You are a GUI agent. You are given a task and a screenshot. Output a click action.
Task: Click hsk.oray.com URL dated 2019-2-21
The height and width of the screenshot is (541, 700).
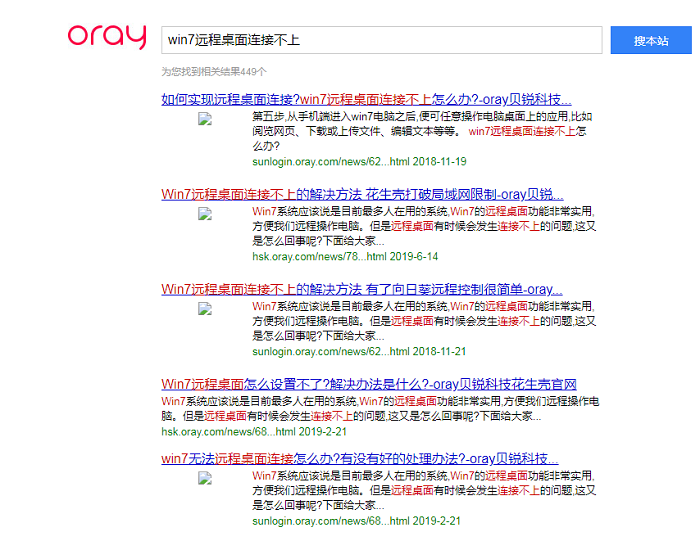254,432
